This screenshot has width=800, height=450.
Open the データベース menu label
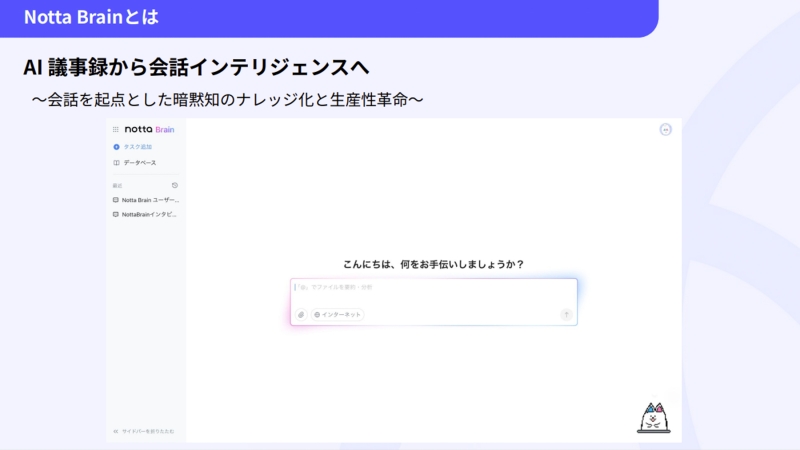point(140,162)
